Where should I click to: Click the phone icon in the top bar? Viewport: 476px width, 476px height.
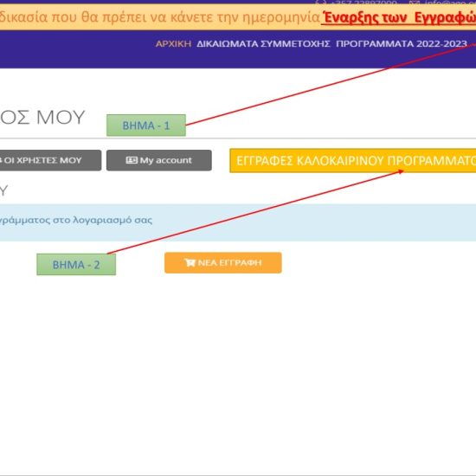[x=321, y=3]
